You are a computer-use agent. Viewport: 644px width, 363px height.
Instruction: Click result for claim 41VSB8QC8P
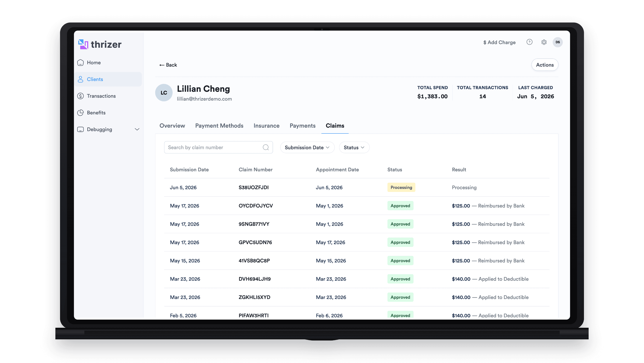point(488,261)
